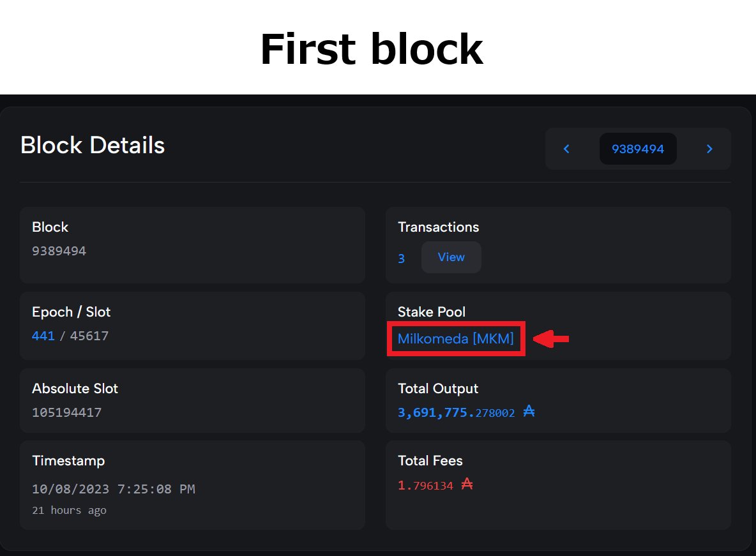
Task: Click the First block title text
Action: point(372,49)
